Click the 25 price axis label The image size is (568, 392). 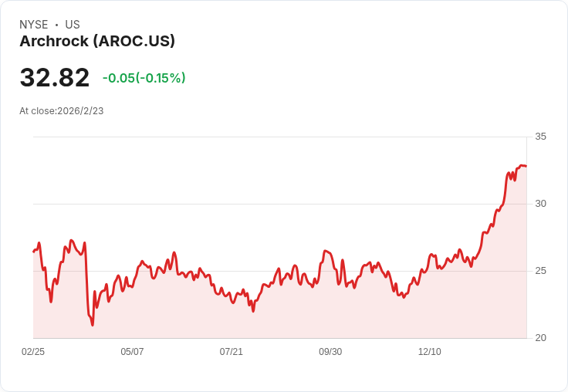[540, 271]
